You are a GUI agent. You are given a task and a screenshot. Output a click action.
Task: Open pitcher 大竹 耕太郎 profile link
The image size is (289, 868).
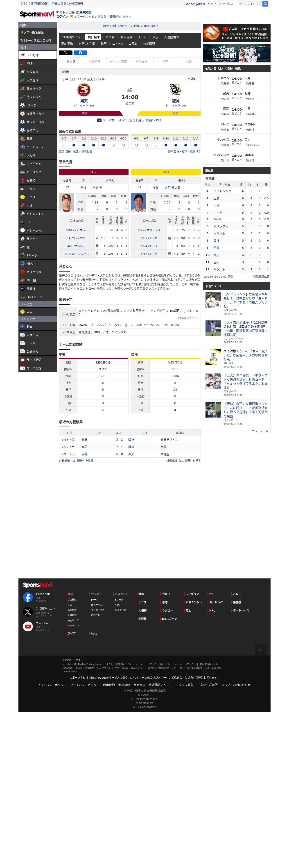click(x=173, y=188)
